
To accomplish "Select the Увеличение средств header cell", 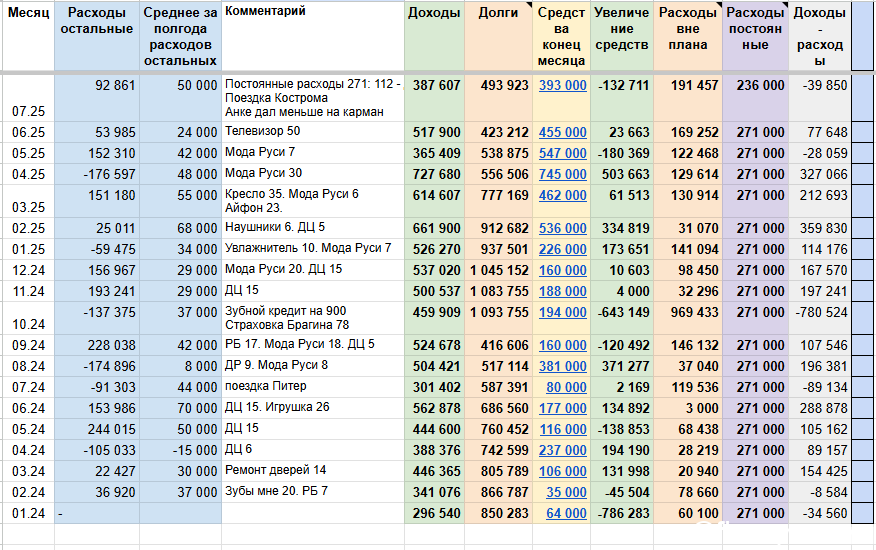I will point(622,37).
